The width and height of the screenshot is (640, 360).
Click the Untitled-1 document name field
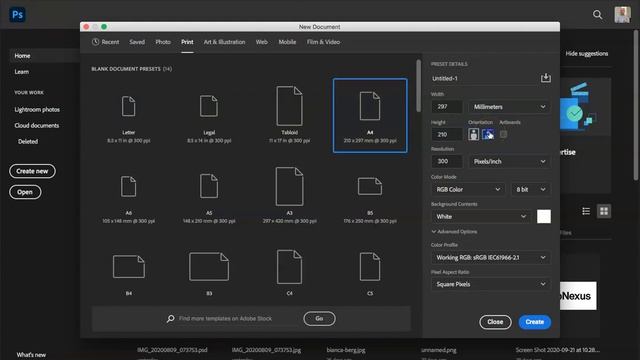point(484,78)
